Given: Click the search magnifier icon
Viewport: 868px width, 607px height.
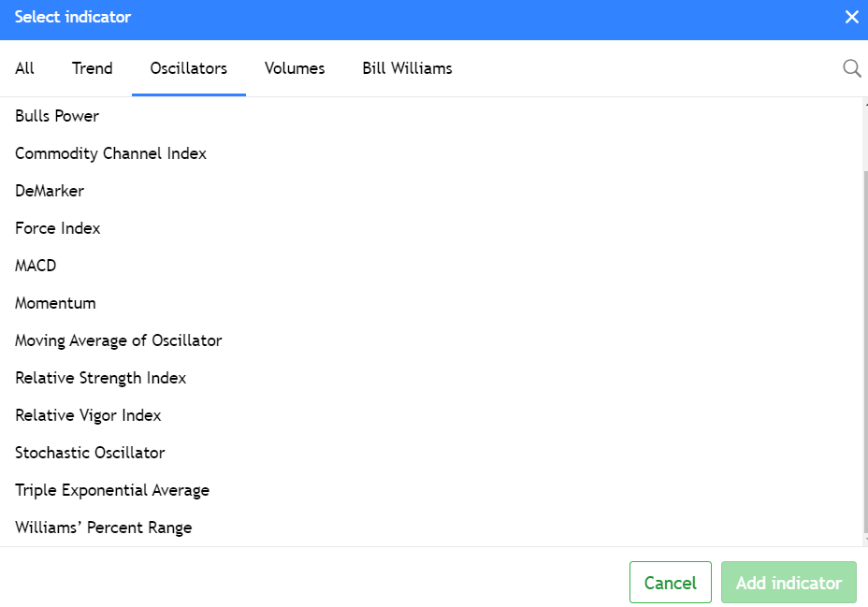Looking at the screenshot, I should [851, 68].
